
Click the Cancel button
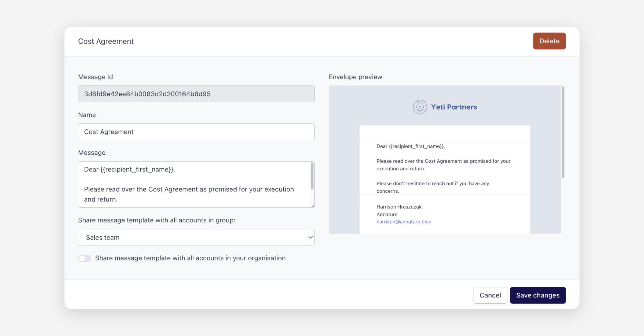[x=490, y=295]
